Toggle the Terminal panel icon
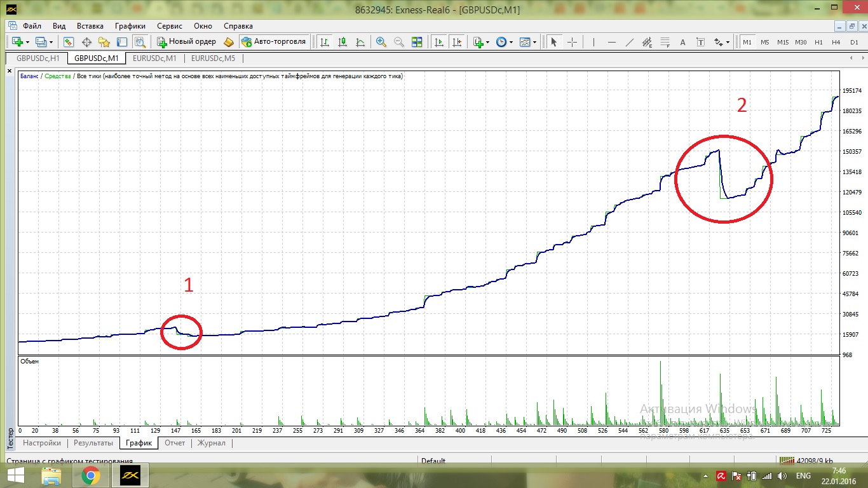 (x=122, y=42)
